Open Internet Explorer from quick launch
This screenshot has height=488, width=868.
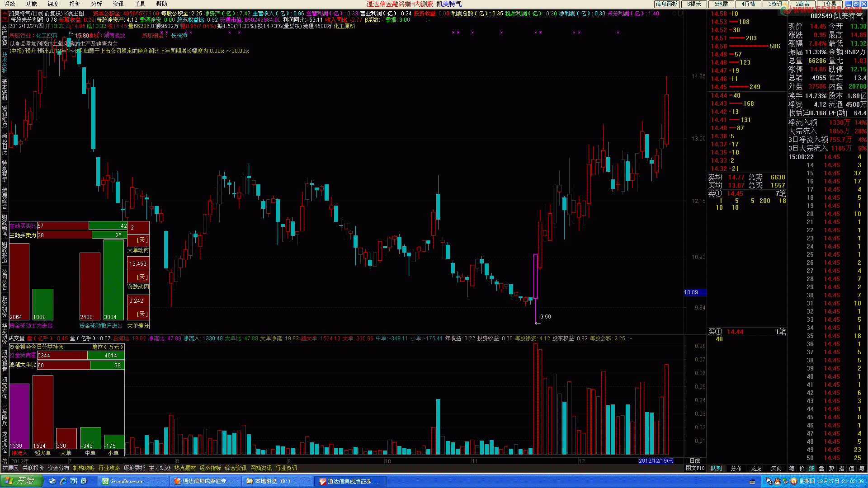[x=63, y=482]
